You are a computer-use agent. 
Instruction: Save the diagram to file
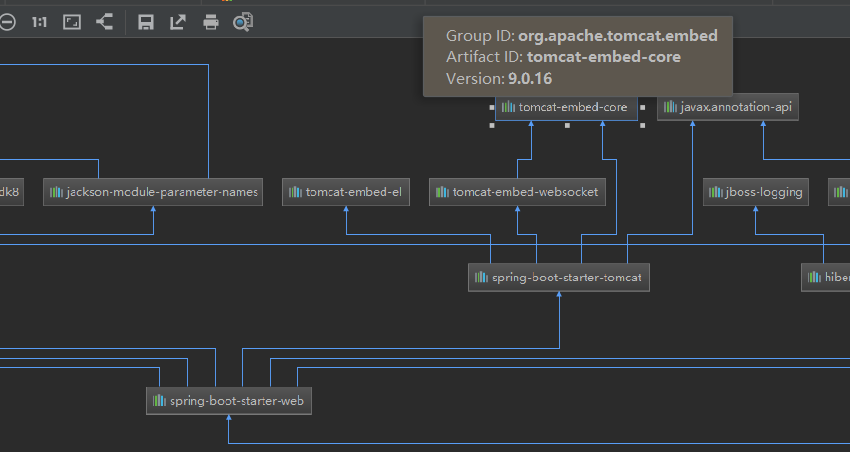click(x=146, y=22)
